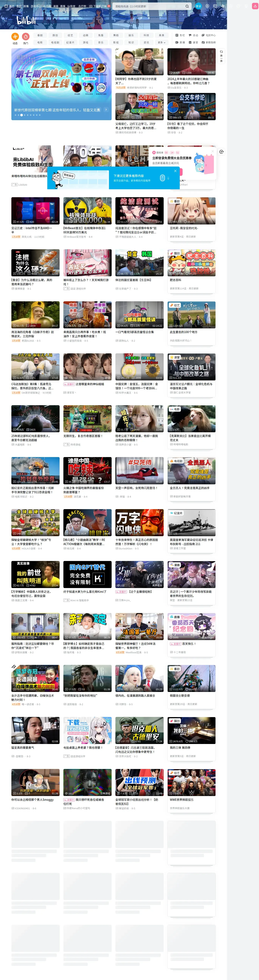Open the 坦克鼻祖古德里安 video thumbnail

139,730
